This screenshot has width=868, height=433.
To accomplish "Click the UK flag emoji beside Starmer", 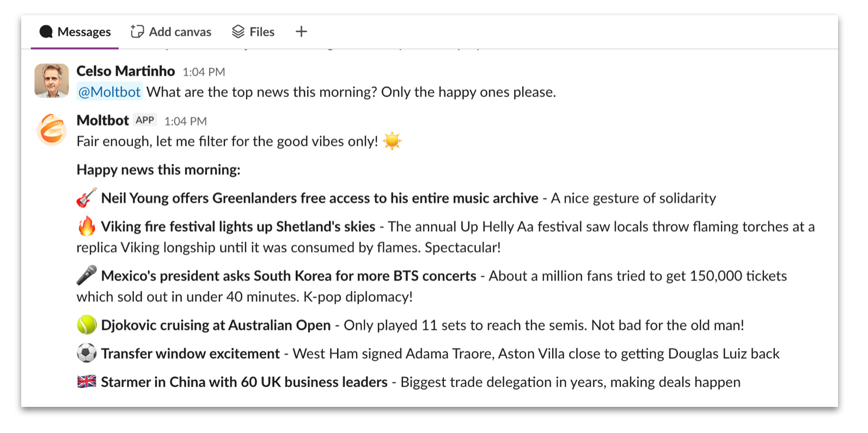I will coord(87,382).
